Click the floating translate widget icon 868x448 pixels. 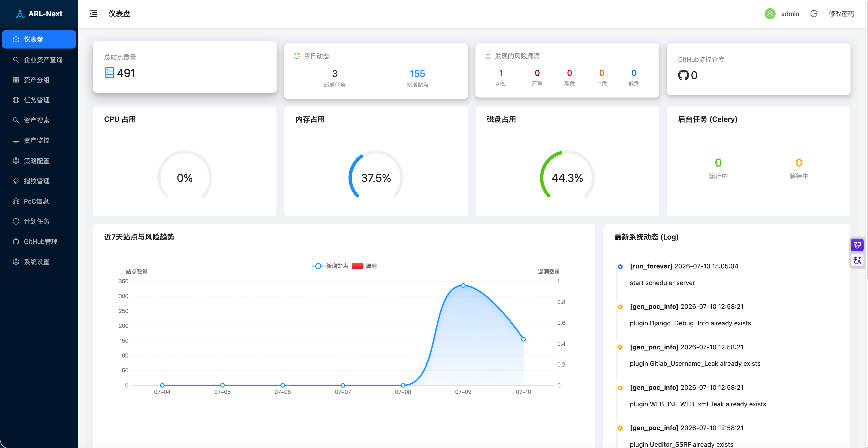pos(857,260)
